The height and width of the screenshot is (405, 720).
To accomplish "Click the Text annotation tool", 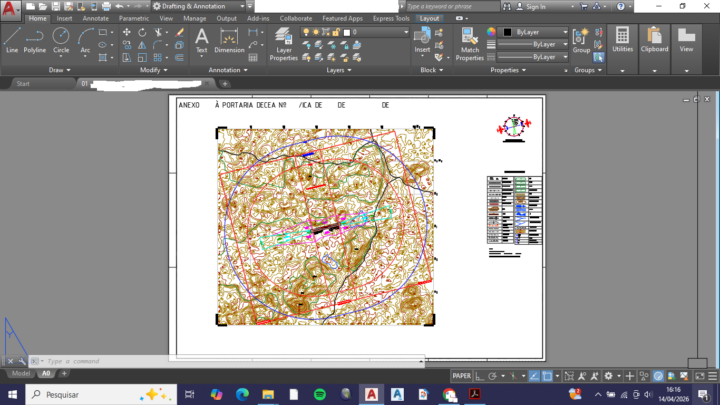I will (x=201, y=40).
